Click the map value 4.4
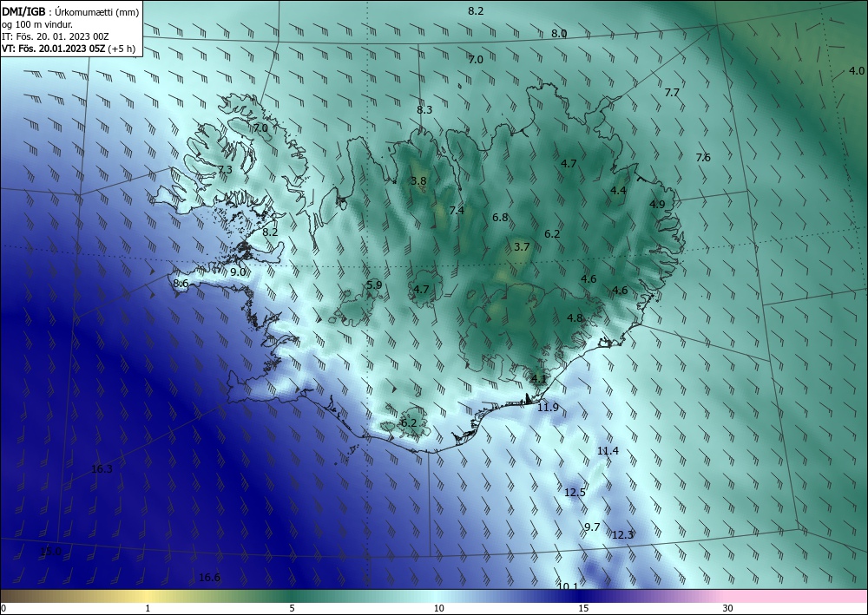The image size is (868, 615). click(x=618, y=191)
